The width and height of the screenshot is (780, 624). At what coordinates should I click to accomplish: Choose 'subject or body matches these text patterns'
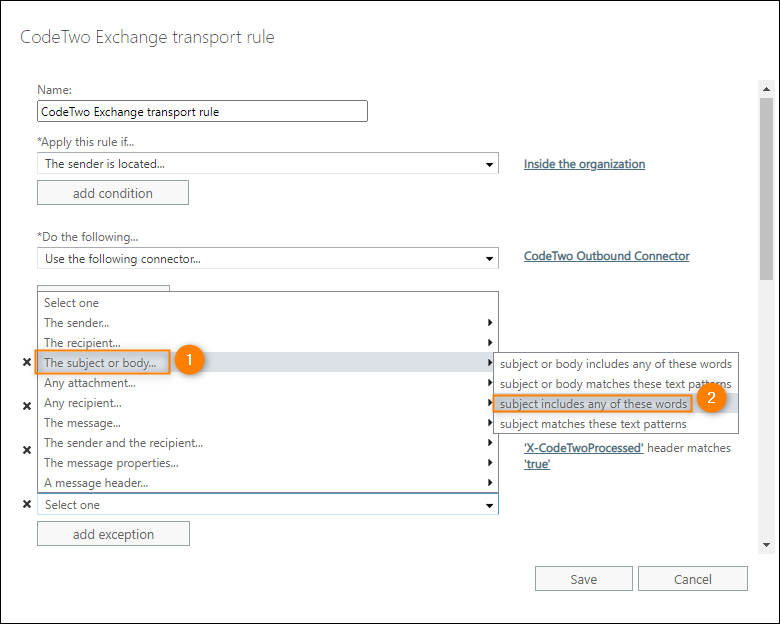pos(615,384)
